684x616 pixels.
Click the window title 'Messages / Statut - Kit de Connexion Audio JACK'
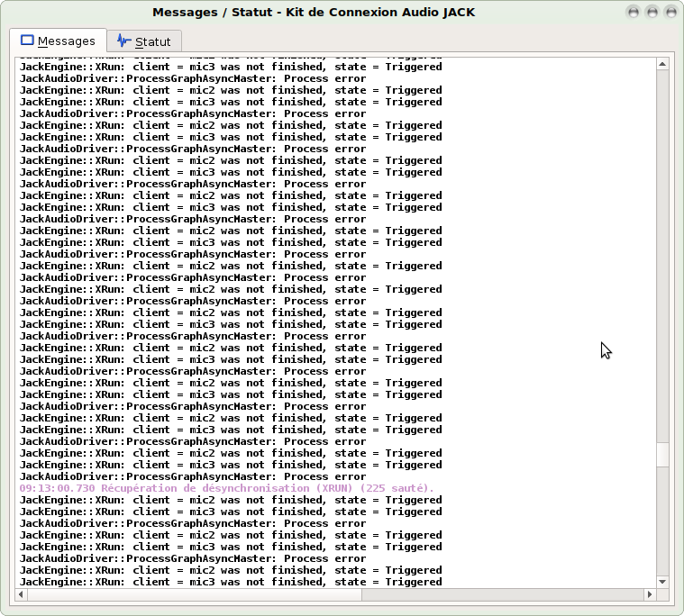tap(314, 13)
